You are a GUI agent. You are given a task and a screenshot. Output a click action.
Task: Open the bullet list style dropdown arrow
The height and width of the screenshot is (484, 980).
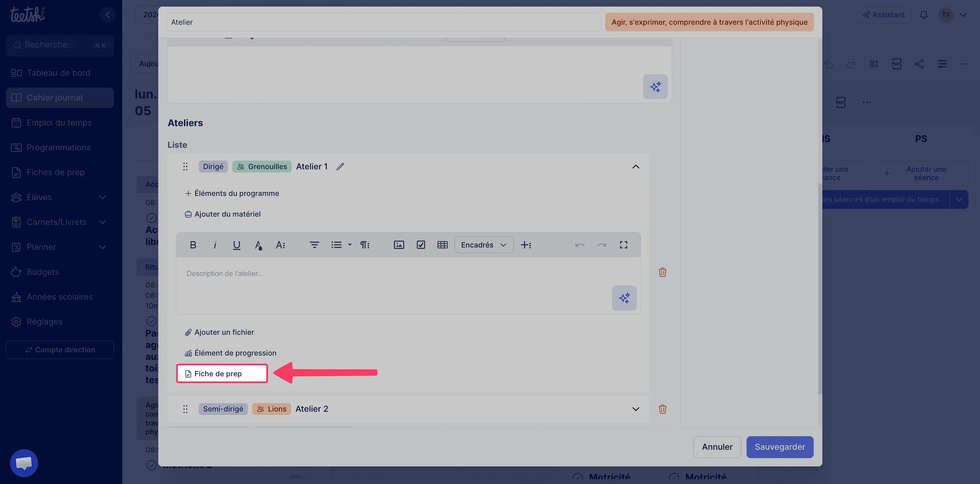point(350,245)
